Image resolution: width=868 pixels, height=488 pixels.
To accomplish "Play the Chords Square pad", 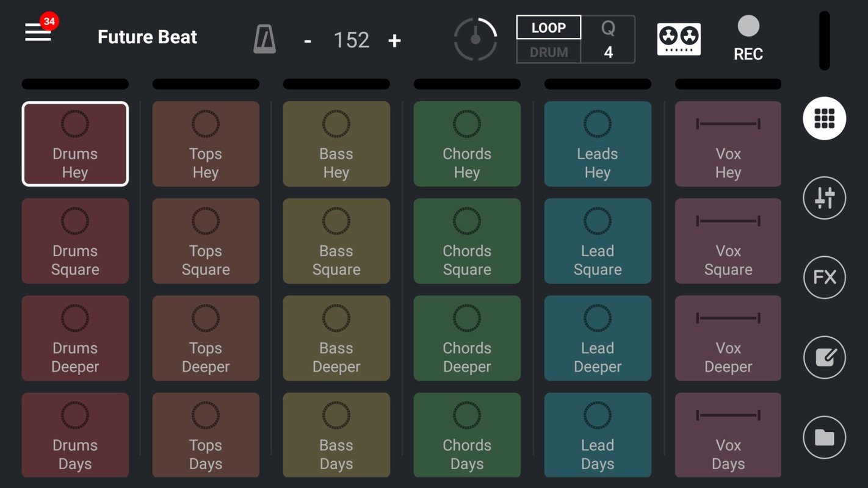I will [x=467, y=241].
